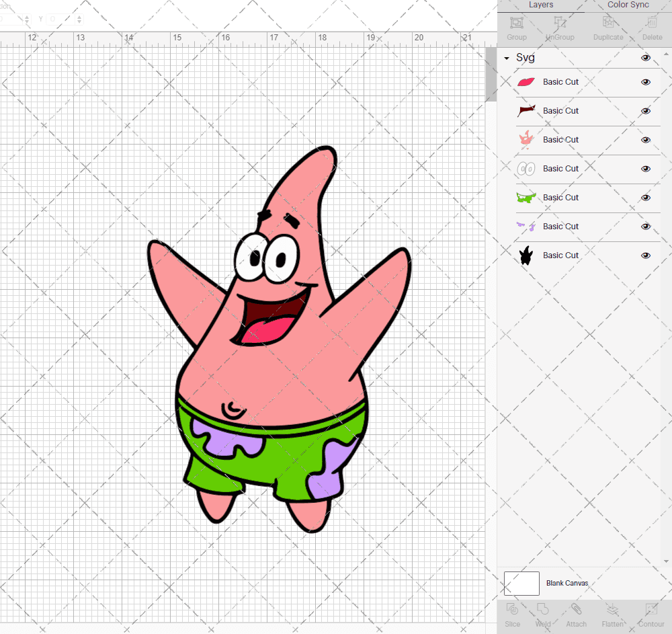The height and width of the screenshot is (634, 672).
Task: Select the purple flowers layer thumbnail
Action: coord(526,227)
